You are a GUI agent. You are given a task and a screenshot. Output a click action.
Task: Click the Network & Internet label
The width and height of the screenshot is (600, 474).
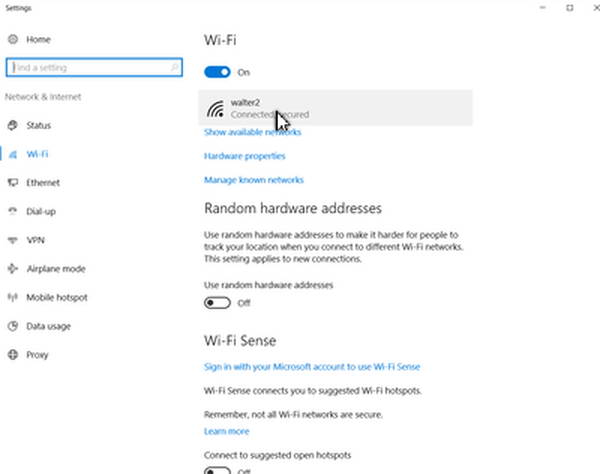coord(43,97)
